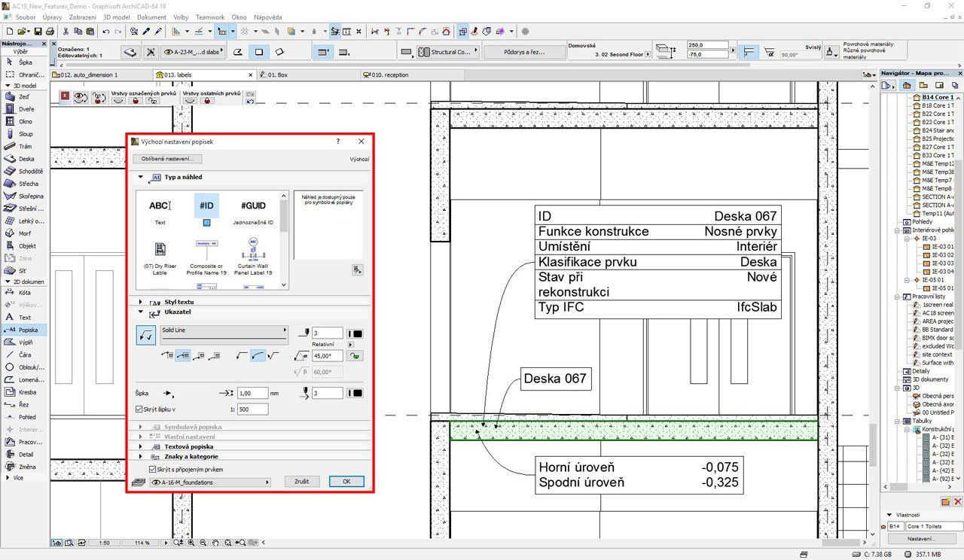Toggle 'Skrýt s připojeným prvkem' checkbox

153,469
